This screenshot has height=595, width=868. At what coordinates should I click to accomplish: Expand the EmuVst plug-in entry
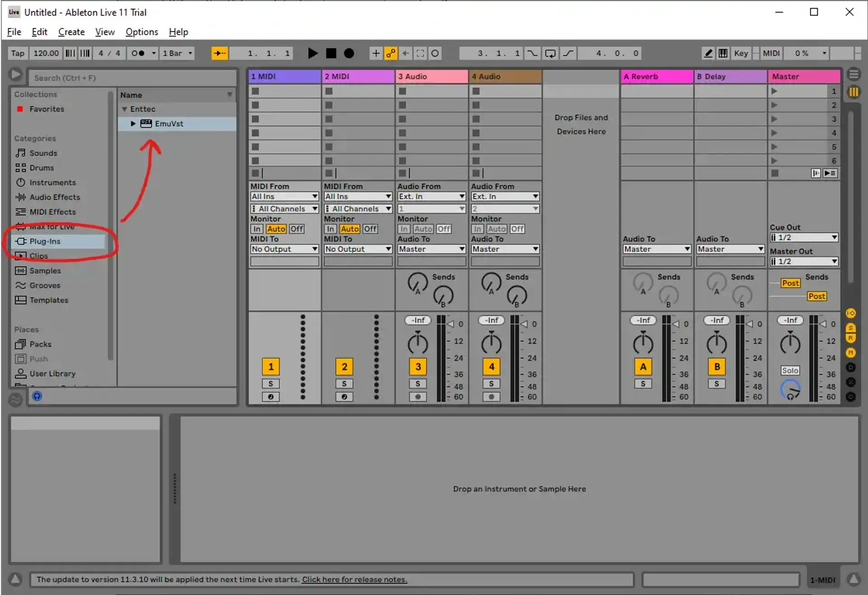tap(133, 123)
